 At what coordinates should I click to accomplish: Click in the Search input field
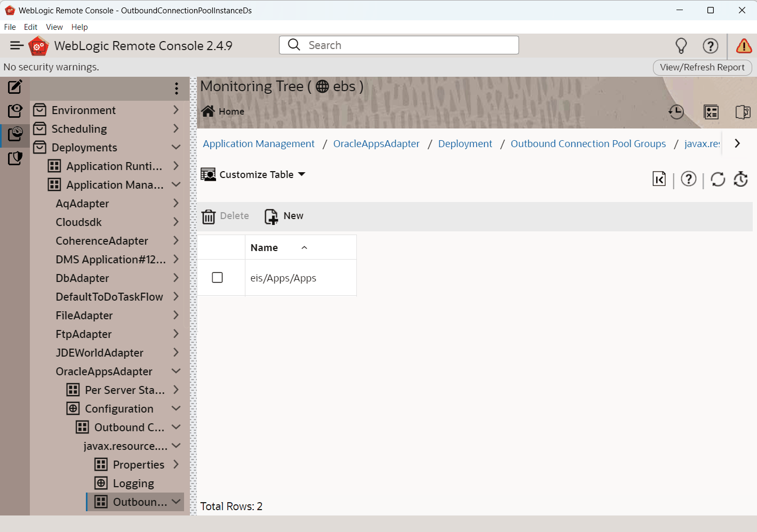click(399, 45)
